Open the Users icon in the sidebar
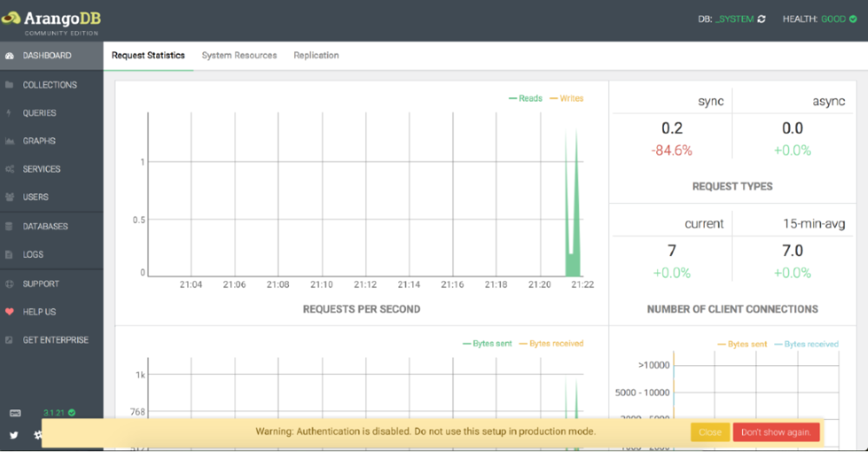This screenshot has width=868, height=452. pyautogui.click(x=9, y=197)
